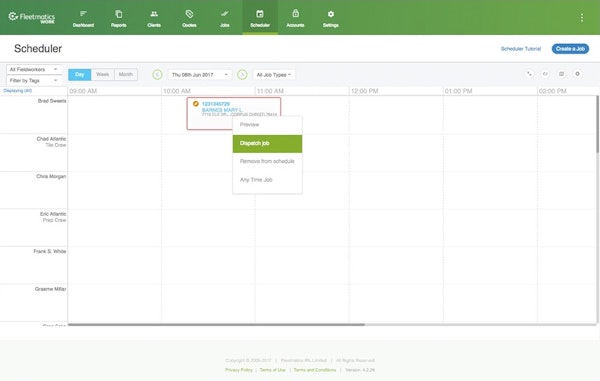Image resolution: width=600 pixels, height=381 pixels.
Task: Open the Dashboard section icon
Action: click(x=83, y=14)
